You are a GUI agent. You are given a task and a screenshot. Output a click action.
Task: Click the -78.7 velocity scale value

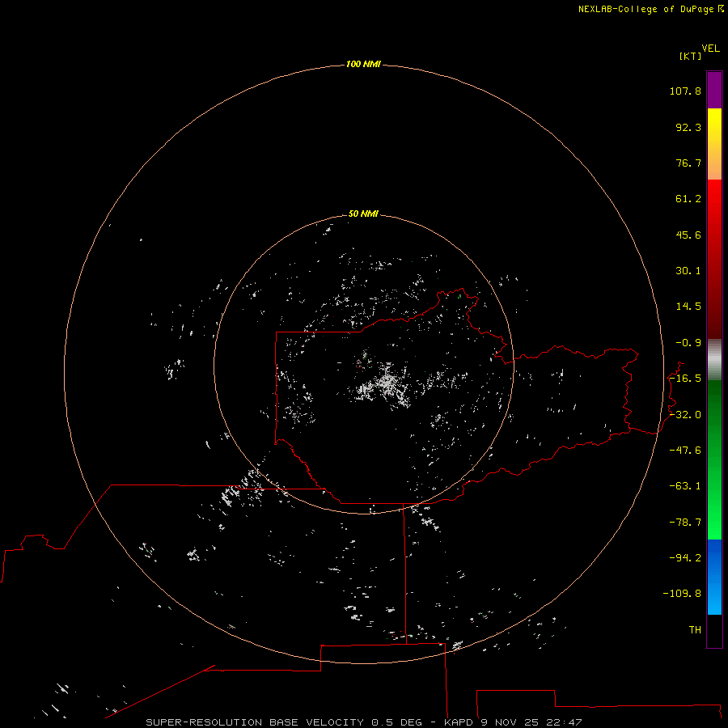coord(685,523)
